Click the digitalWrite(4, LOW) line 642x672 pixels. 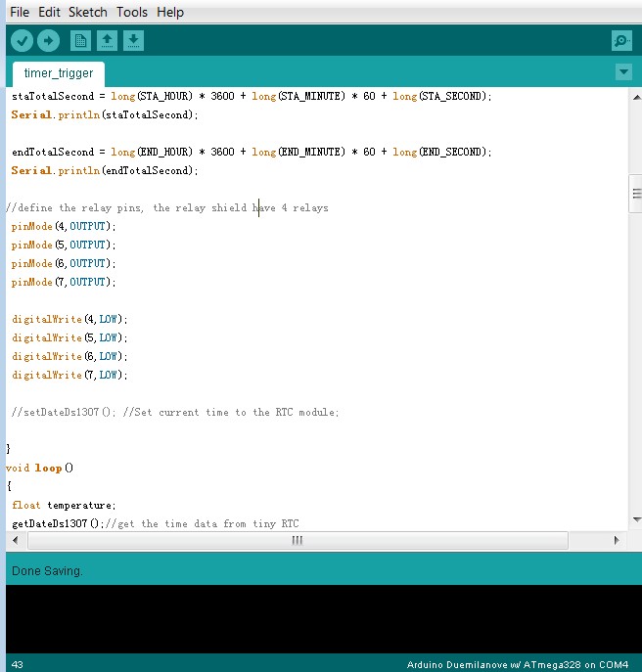click(x=69, y=319)
